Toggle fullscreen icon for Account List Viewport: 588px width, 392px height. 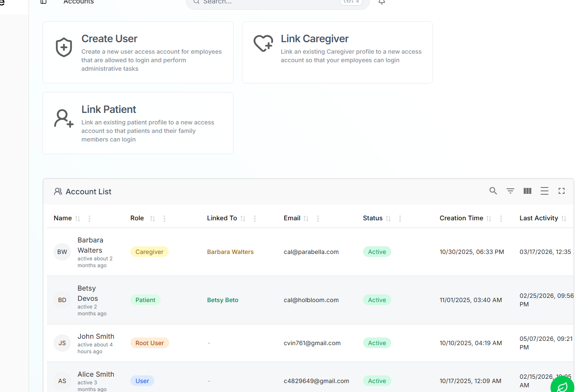(562, 191)
